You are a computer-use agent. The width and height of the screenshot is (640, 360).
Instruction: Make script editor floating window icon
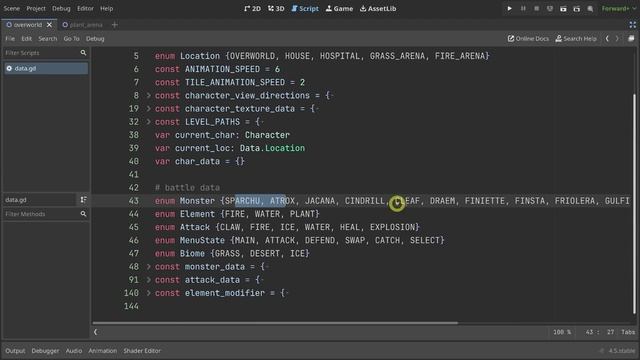click(631, 38)
